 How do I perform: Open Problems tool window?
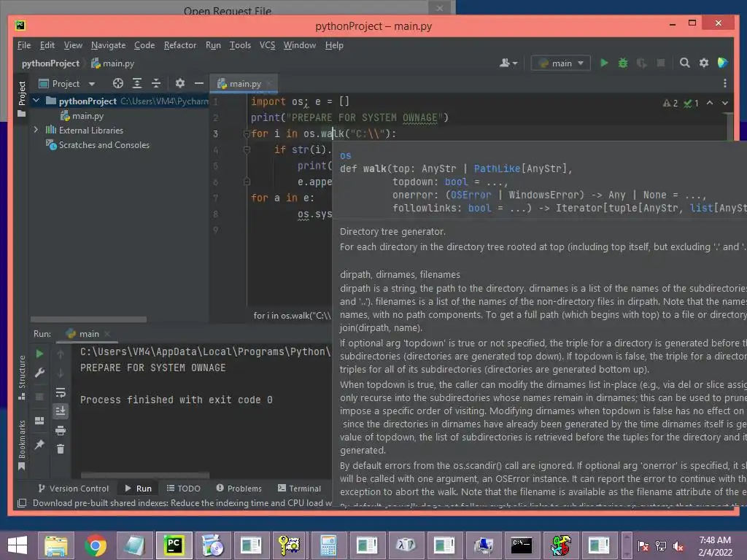(x=239, y=489)
